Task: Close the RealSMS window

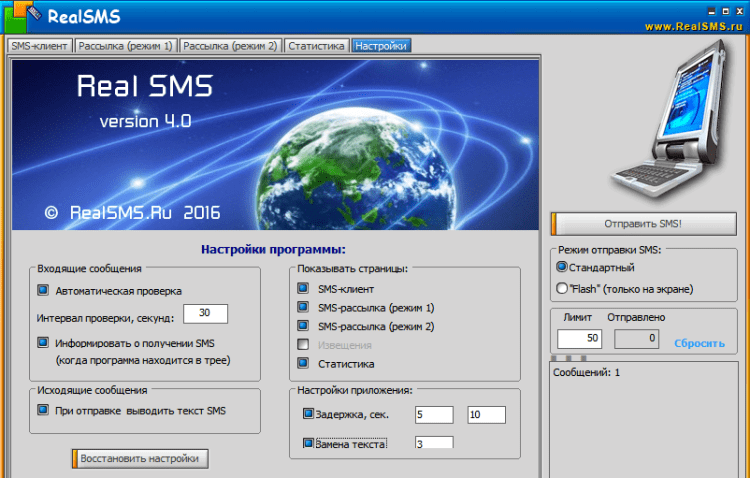Action: pos(739,11)
